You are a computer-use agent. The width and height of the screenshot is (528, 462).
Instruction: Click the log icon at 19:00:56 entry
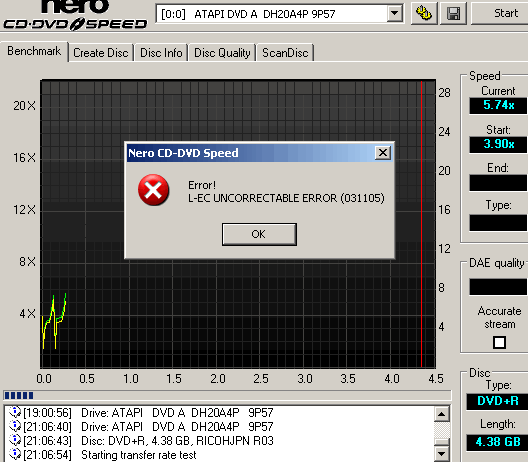(x=15, y=412)
